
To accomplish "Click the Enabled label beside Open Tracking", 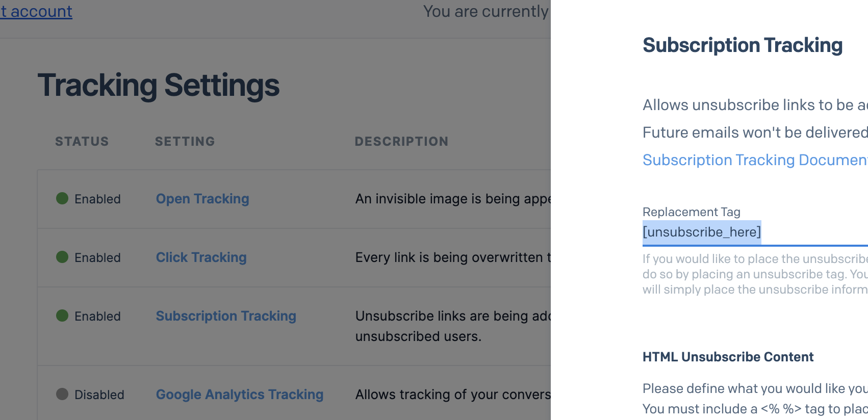I will pyautogui.click(x=97, y=199).
